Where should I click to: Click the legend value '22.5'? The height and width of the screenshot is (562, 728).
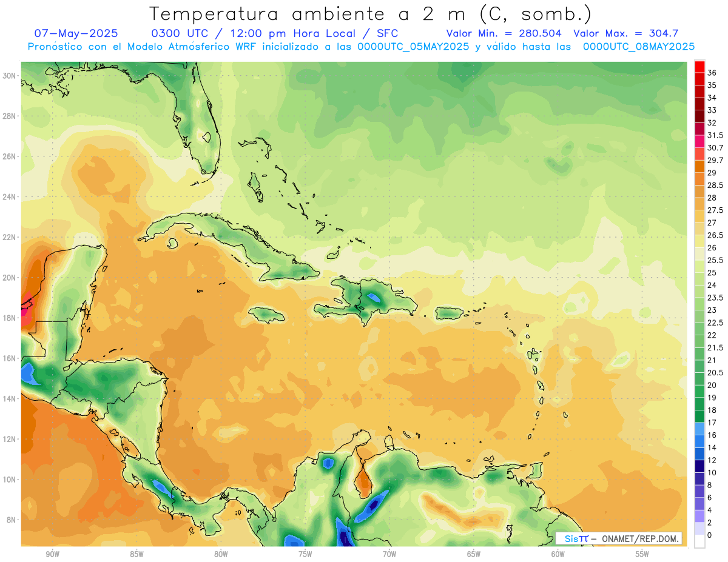click(715, 323)
